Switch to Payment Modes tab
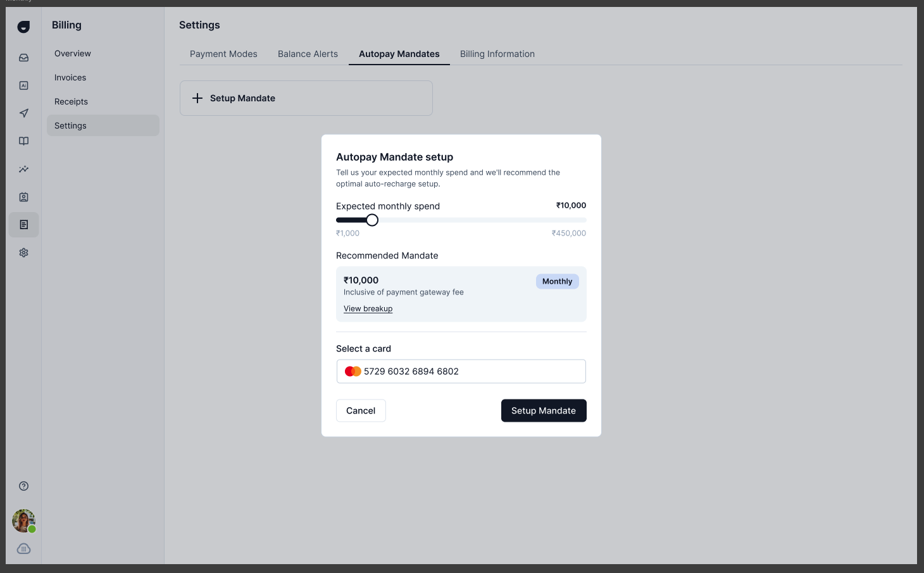This screenshot has height=573, width=924. tap(223, 54)
